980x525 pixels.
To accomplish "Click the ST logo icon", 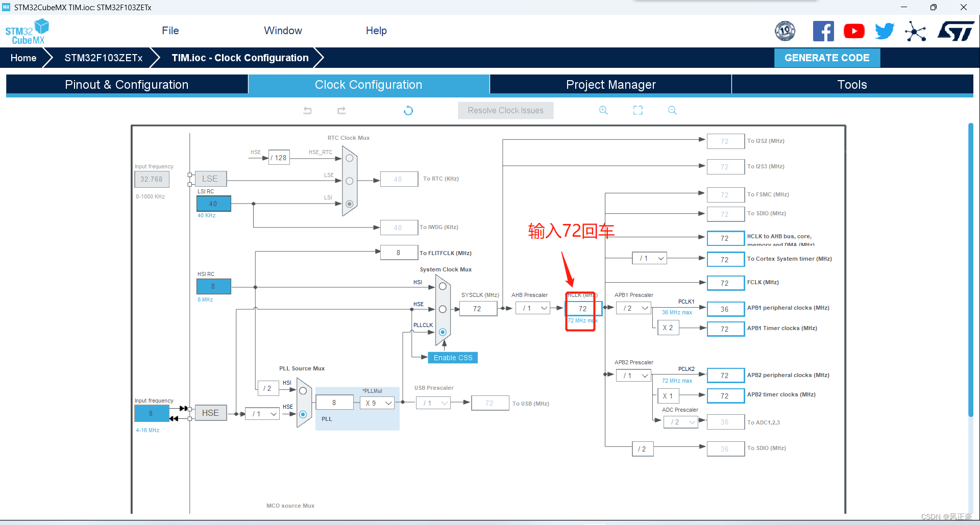I will (955, 31).
